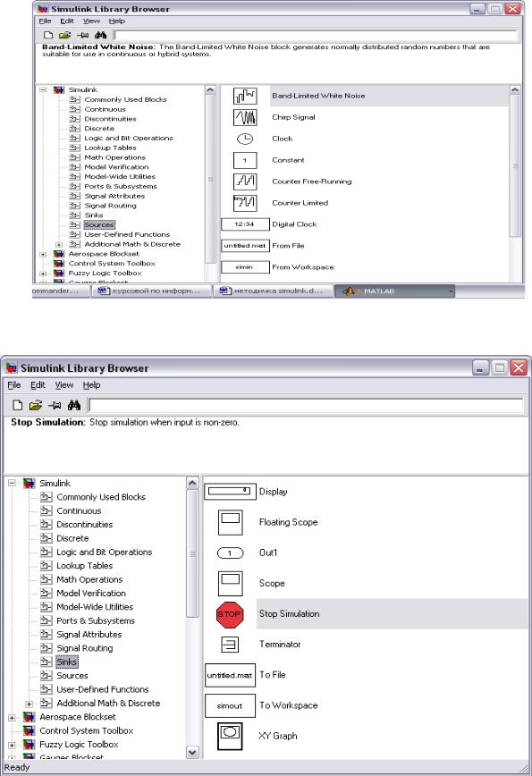Open методичка simulink taskbar document
The width and height of the screenshot is (532, 776).
point(273,291)
